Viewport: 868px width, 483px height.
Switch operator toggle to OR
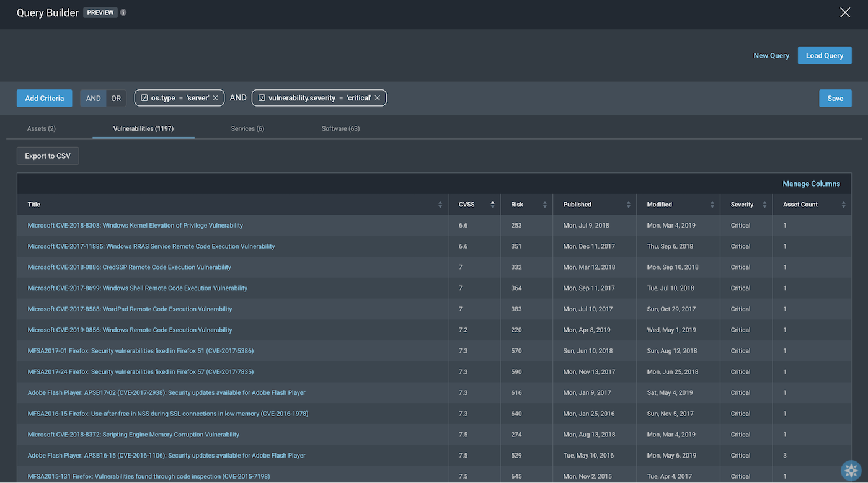coord(116,99)
